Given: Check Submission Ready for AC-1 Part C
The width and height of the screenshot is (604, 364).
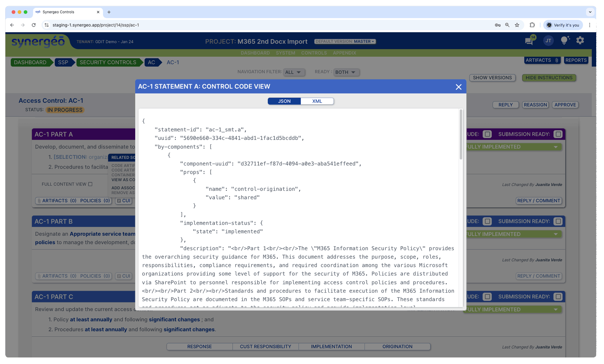Looking at the screenshot, I should coord(558,297).
